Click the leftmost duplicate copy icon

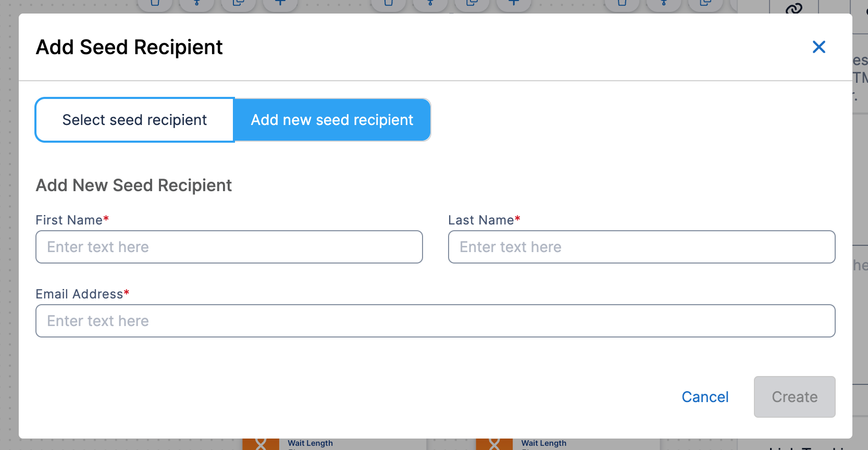239,4
